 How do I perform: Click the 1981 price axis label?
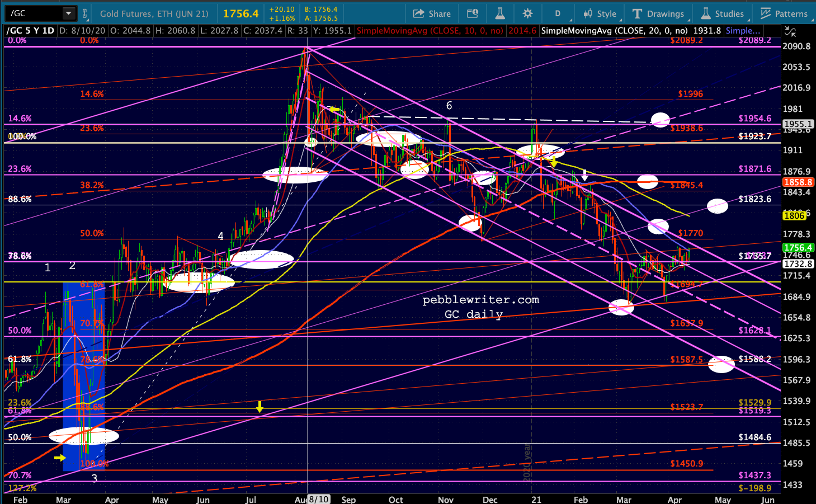click(793, 109)
